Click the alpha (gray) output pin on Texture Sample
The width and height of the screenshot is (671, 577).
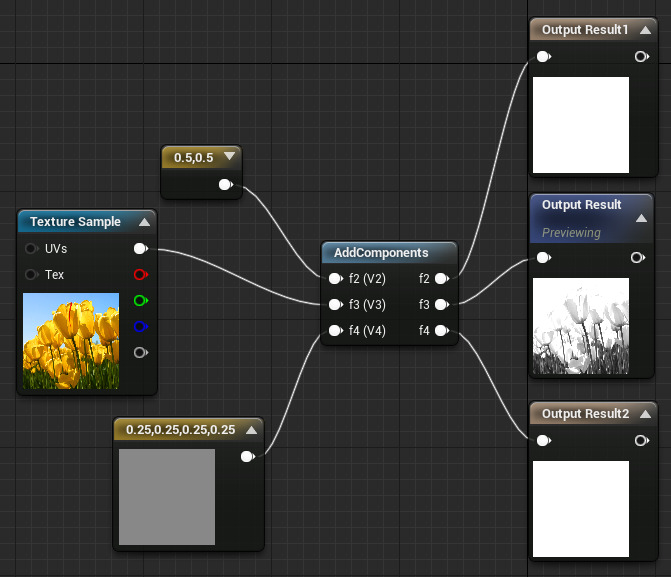point(140,352)
